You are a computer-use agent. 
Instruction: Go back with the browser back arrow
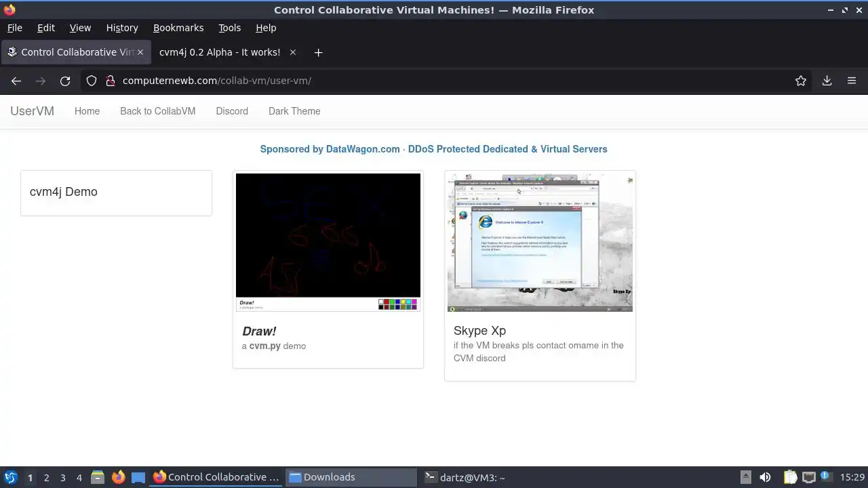click(16, 81)
